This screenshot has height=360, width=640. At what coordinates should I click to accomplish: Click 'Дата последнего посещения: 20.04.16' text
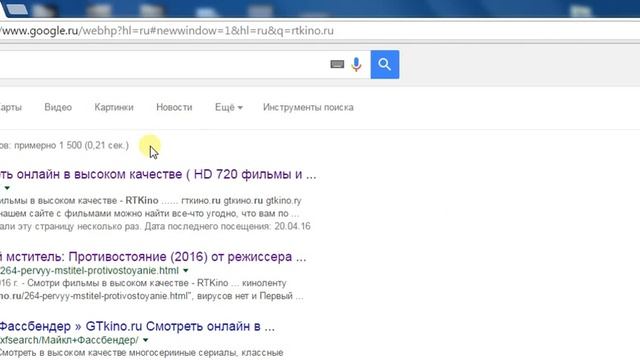point(228,226)
